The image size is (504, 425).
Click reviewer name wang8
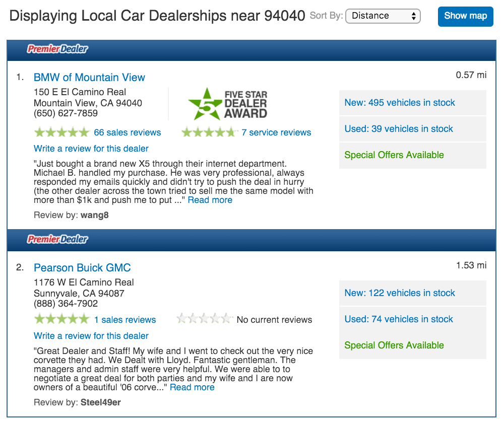click(x=95, y=215)
